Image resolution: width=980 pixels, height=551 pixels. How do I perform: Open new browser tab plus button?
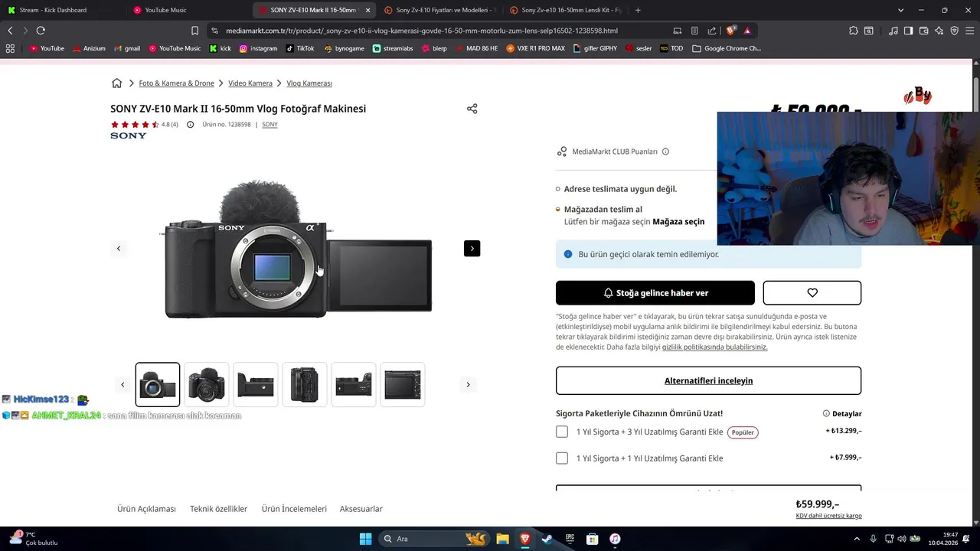pos(638,10)
